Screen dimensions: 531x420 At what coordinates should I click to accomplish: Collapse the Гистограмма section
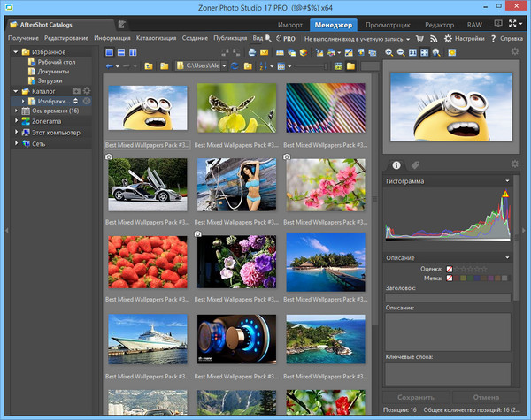(507, 180)
